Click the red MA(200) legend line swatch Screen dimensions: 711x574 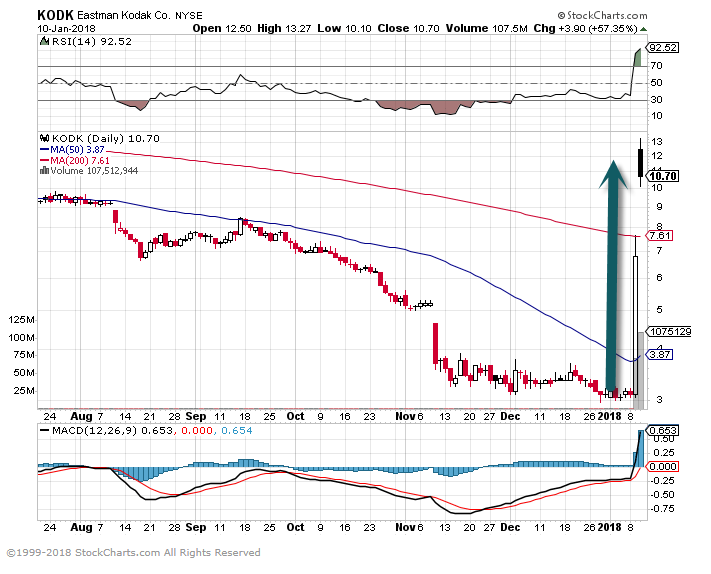[x=44, y=160]
